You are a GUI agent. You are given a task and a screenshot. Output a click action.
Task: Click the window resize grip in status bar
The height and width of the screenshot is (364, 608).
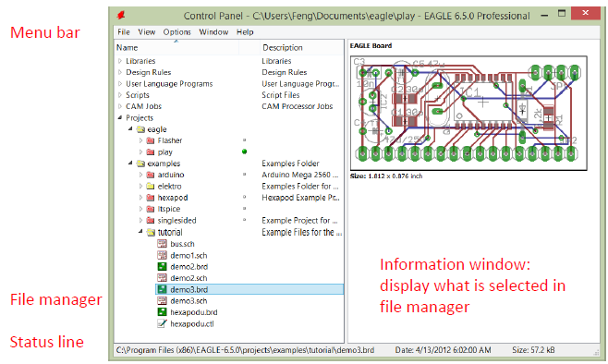tap(596, 352)
